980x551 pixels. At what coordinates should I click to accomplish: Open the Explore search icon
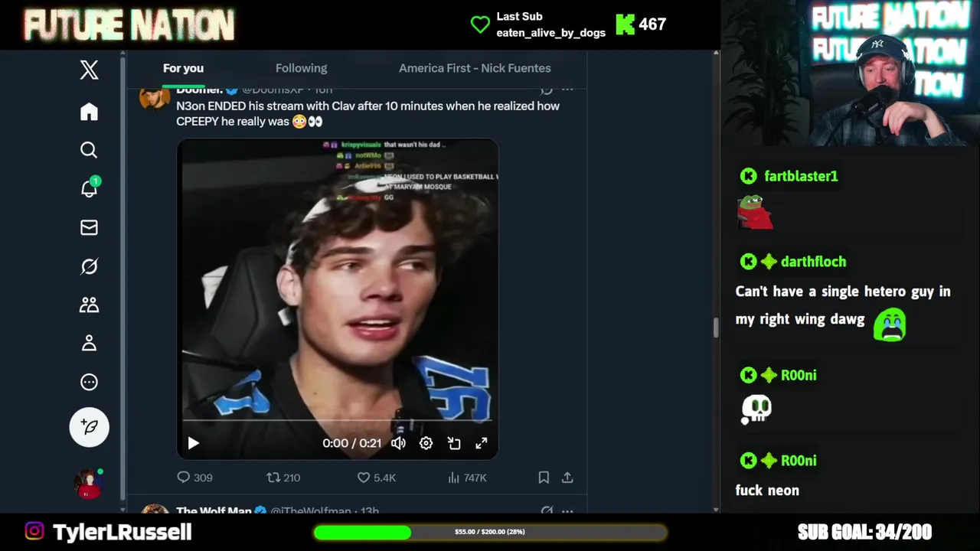[89, 150]
